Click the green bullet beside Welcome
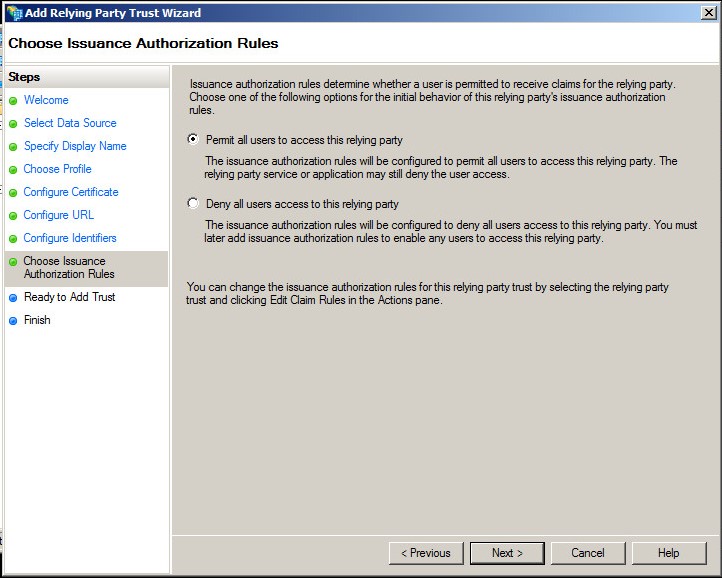Screen dimensions: 722x578 13,101
